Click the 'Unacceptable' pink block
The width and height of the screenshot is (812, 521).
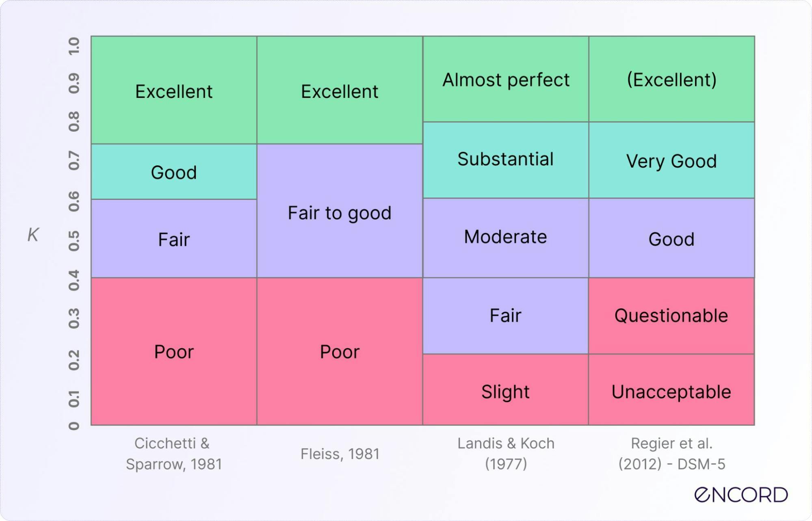point(671,391)
